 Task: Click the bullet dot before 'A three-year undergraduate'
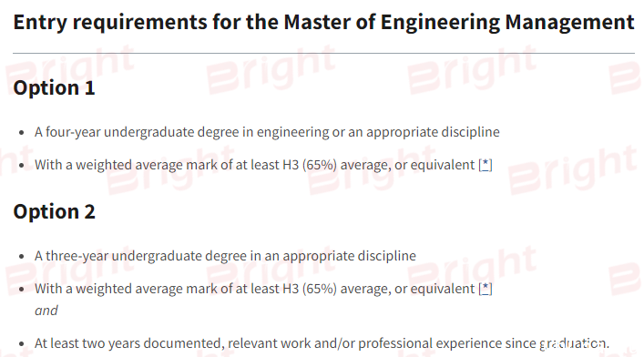[x=22, y=256]
